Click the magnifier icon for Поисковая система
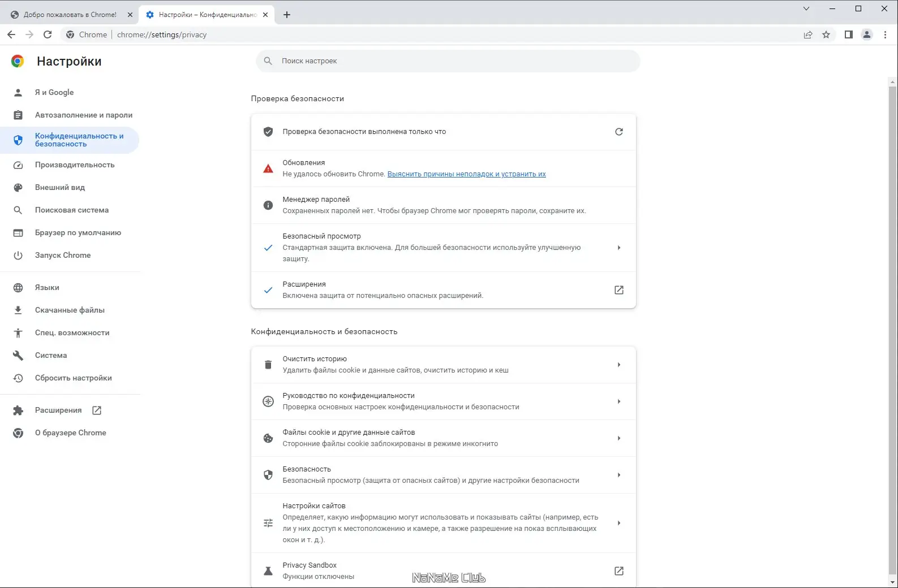The height and width of the screenshot is (588, 898). pyautogui.click(x=18, y=210)
